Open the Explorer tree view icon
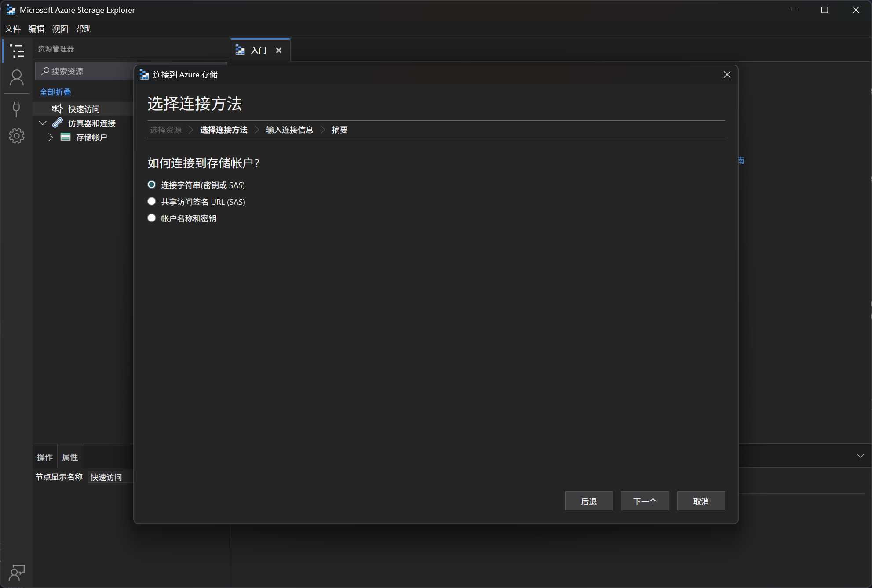This screenshot has height=588, width=872. click(x=17, y=51)
